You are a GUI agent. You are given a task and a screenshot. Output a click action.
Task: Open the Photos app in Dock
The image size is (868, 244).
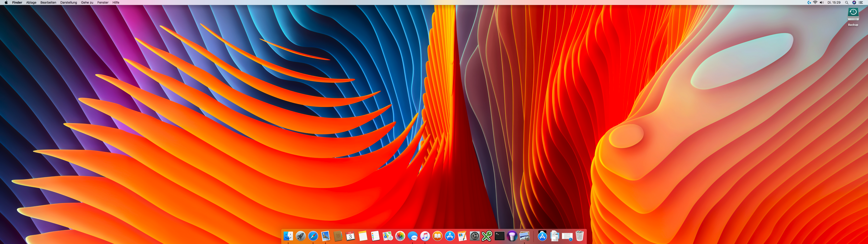[x=400, y=236]
